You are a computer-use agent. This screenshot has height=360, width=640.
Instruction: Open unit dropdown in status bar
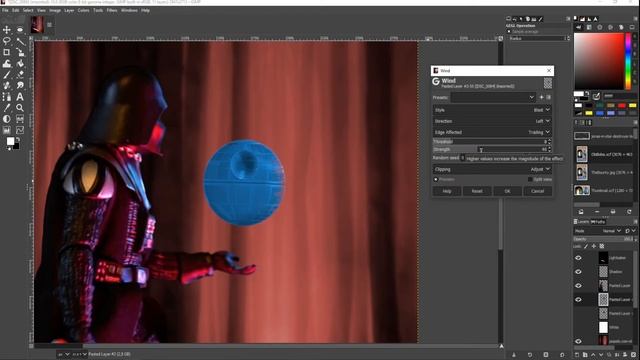coord(64,354)
